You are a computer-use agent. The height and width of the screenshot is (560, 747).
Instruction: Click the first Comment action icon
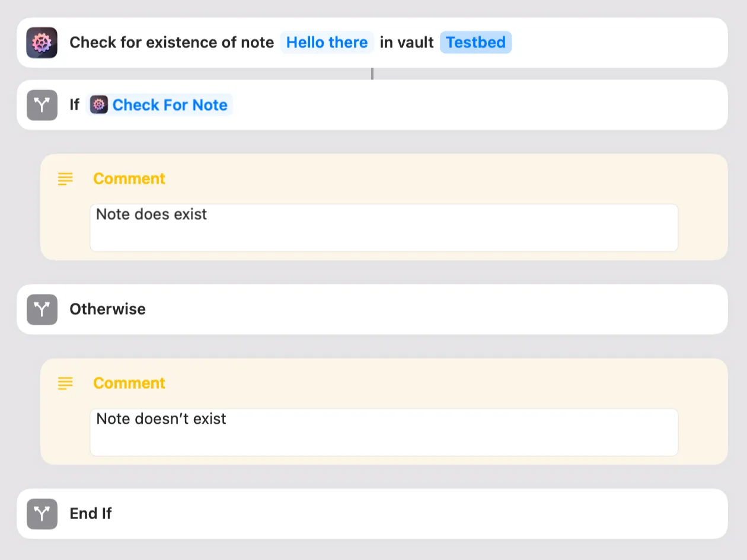[x=65, y=178]
